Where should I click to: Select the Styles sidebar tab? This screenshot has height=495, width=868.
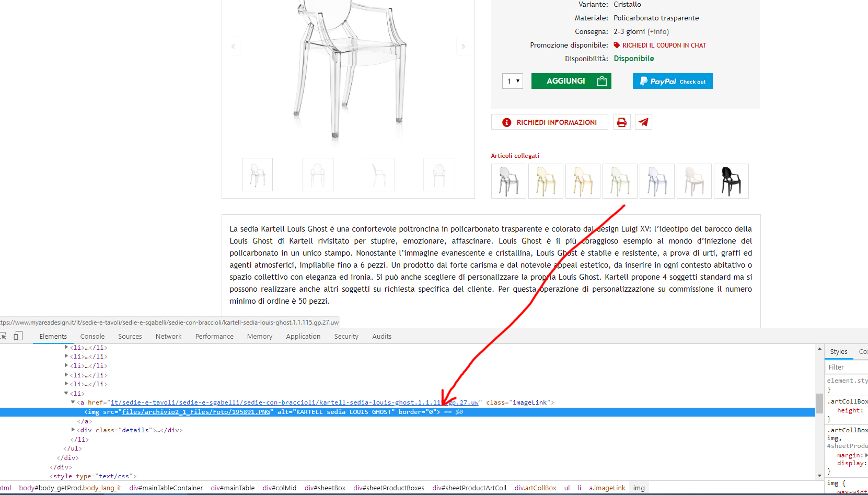pyautogui.click(x=839, y=352)
